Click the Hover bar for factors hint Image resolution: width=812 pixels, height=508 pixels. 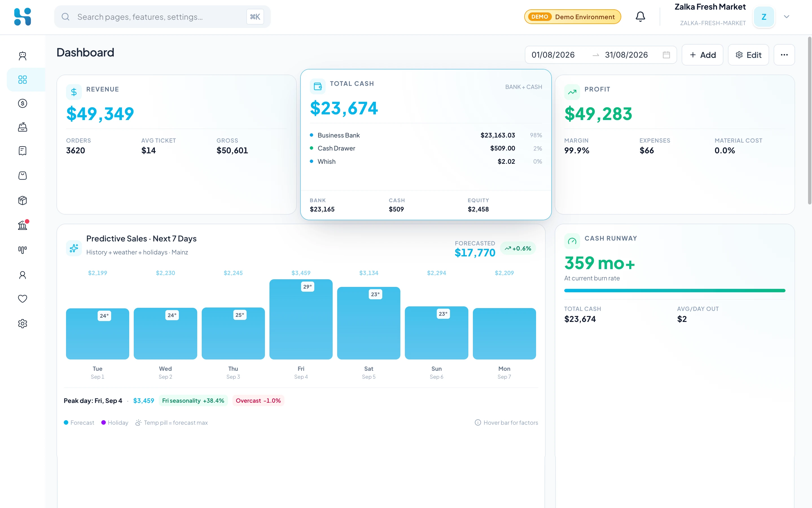tap(506, 423)
